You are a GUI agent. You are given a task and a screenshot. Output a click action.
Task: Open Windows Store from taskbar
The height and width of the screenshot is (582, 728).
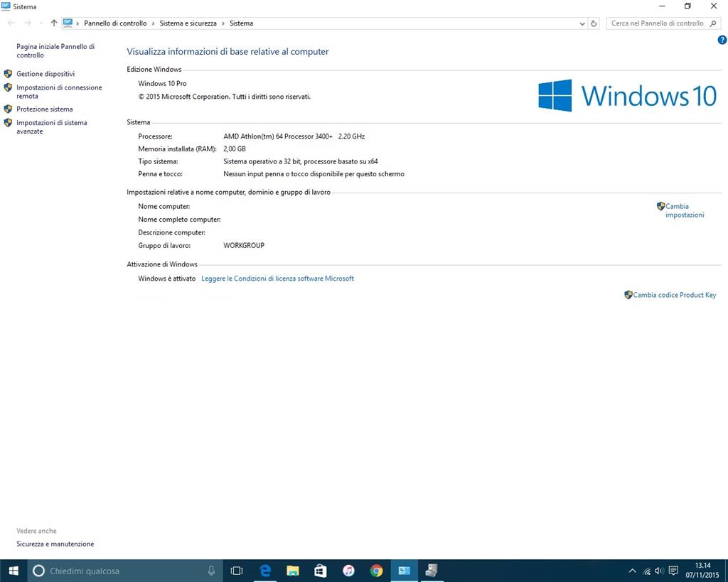point(321,571)
